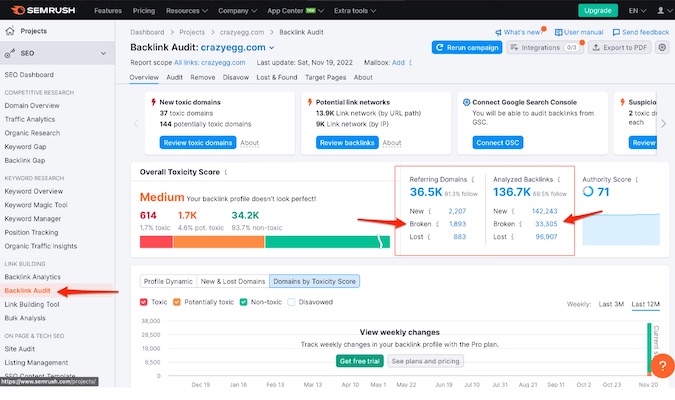Select New & Lost Domains chart view

click(233, 282)
